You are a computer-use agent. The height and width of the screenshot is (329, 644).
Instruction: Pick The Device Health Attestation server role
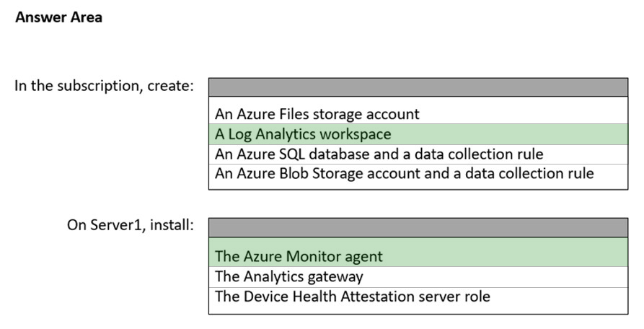tap(353, 296)
